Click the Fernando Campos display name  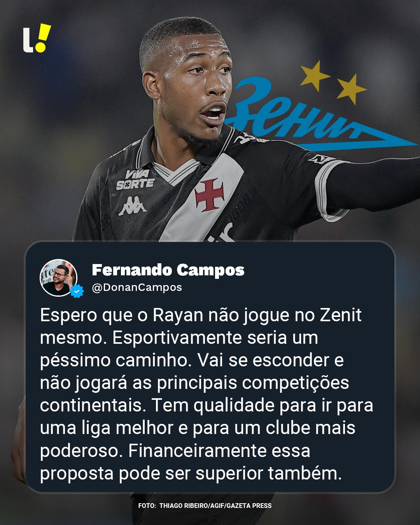(x=168, y=270)
